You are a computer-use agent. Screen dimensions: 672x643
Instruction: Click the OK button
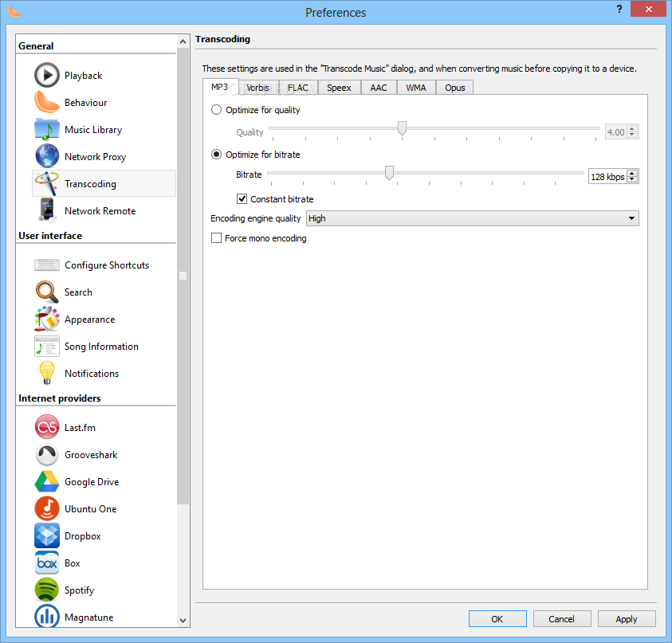pyautogui.click(x=497, y=618)
